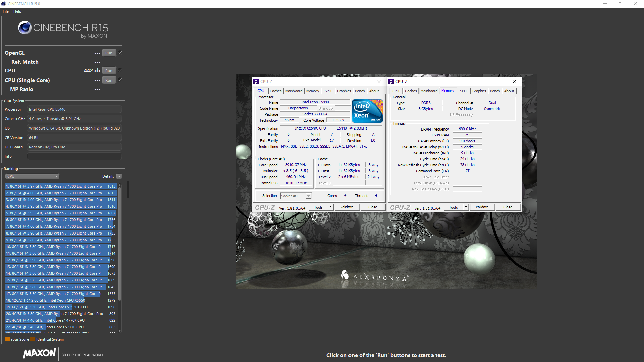Expand Tools dropdown arrow in left CPU-Z window
This screenshot has height=362, width=644.
330,207
